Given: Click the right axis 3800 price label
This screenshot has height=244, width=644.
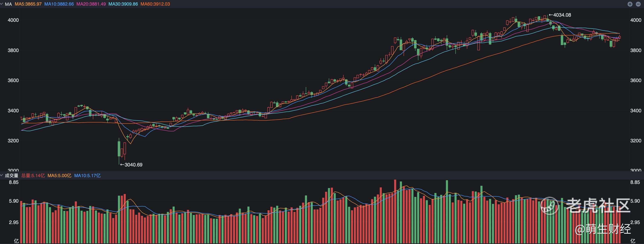Looking at the screenshot, I should pos(636,50).
